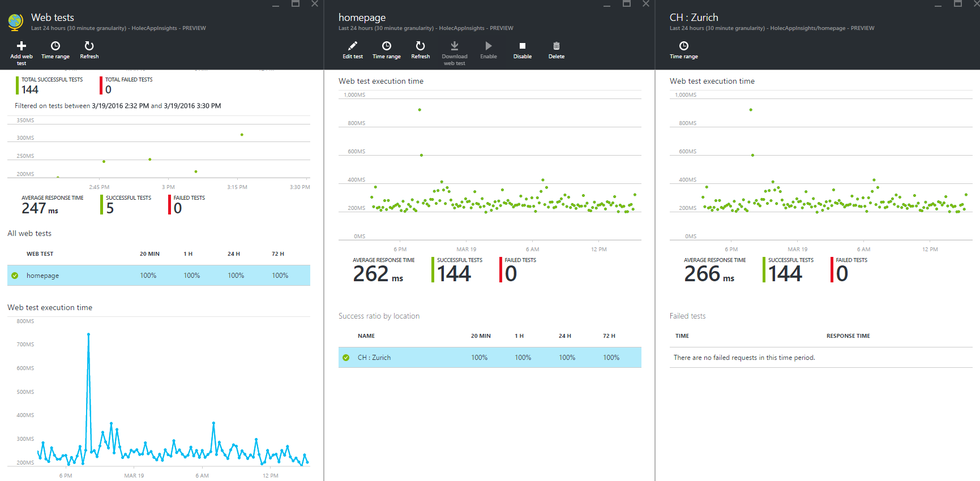980x481 pixels.
Task: Click green status check on CH : Zurich row
Action: (x=346, y=358)
